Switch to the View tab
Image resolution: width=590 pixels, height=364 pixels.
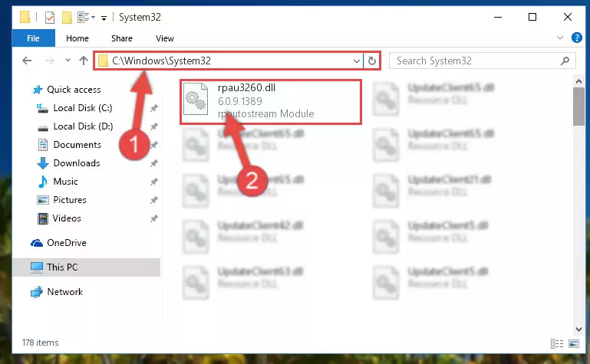coord(165,38)
